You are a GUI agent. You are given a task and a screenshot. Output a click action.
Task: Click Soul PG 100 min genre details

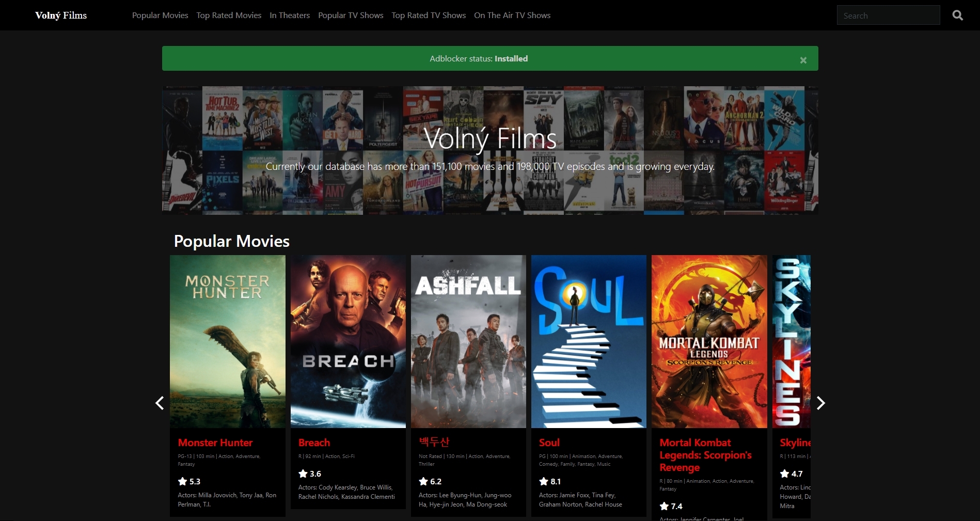[581, 460]
